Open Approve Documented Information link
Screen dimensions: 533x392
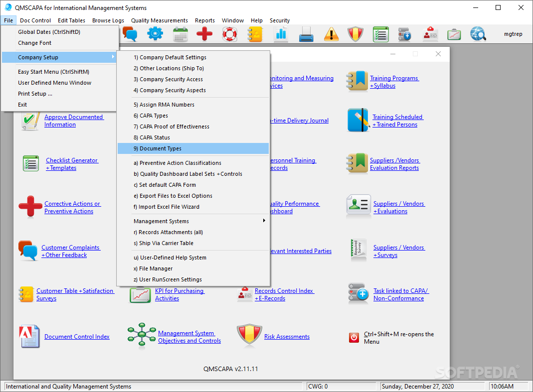click(x=74, y=121)
